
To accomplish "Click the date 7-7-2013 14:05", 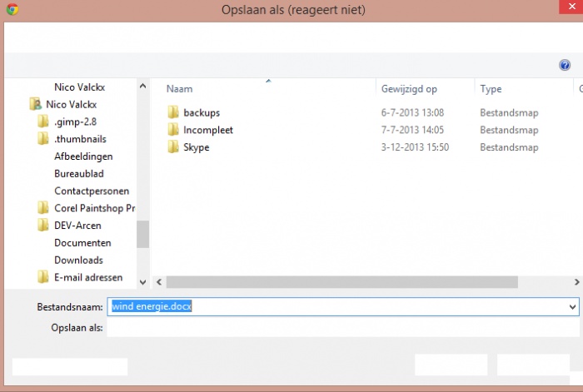I will click(412, 130).
